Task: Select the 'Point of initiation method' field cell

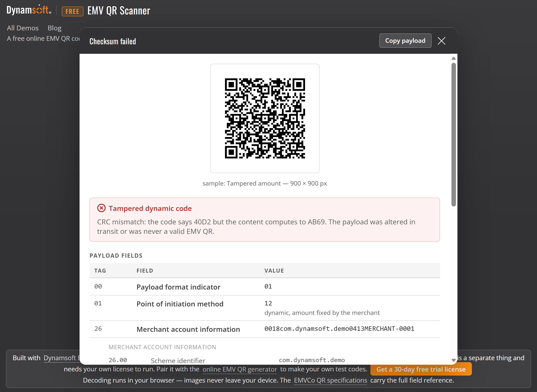Action: (180, 304)
